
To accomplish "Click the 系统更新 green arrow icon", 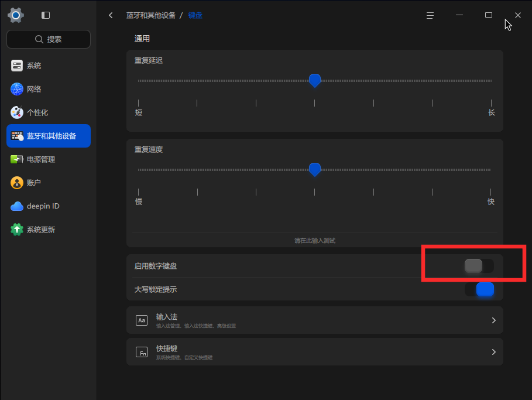I will pyautogui.click(x=16, y=230).
